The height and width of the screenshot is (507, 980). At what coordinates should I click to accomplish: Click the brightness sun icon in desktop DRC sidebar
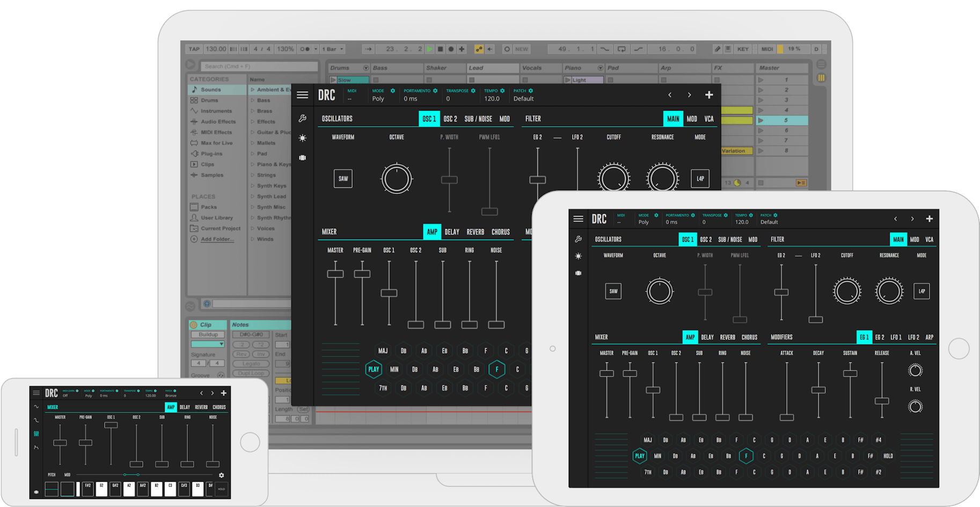[303, 138]
